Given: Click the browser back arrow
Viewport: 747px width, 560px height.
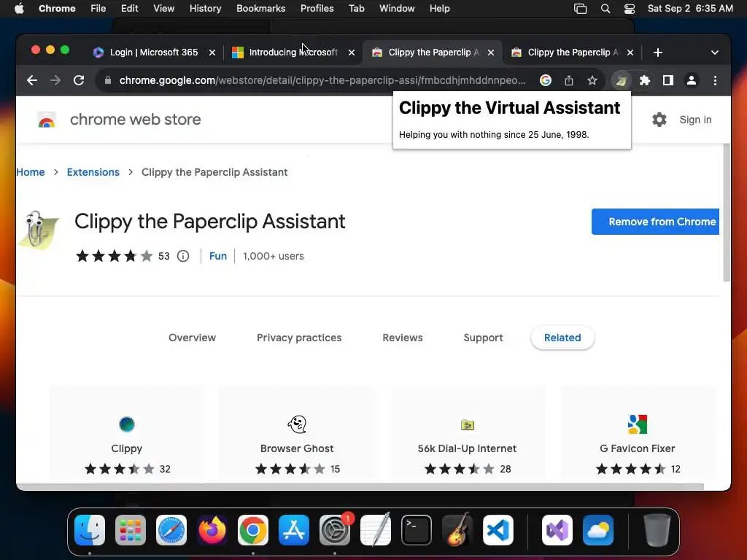Looking at the screenshot, I should 32,80.
